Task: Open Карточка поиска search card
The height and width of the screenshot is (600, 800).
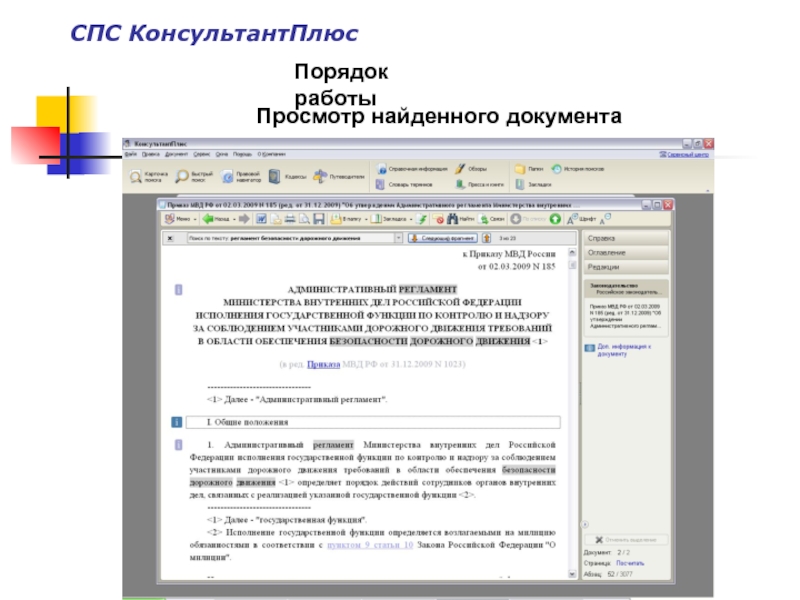Action: 144,176
